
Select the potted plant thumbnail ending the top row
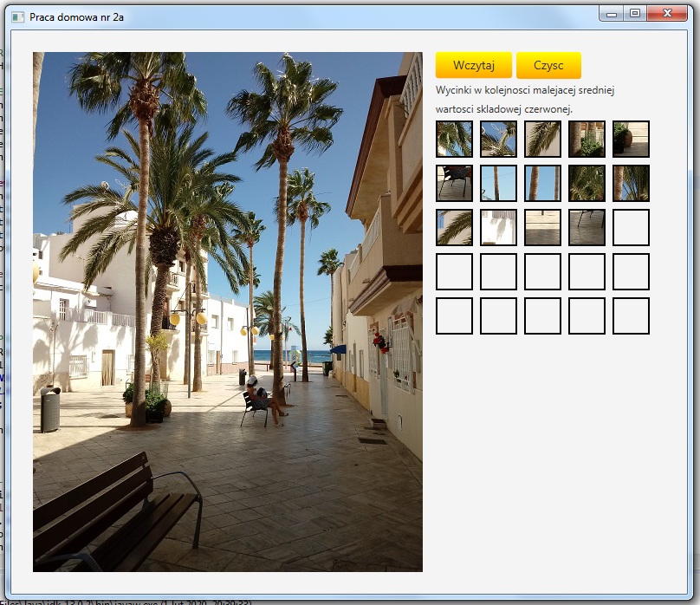click(x=631, y=139)
